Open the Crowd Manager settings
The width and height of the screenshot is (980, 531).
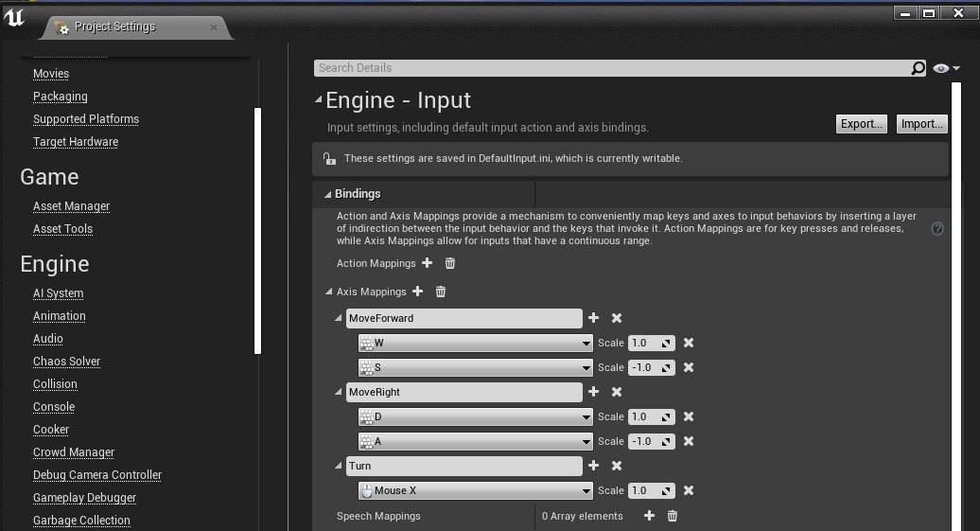coord(74,451)
